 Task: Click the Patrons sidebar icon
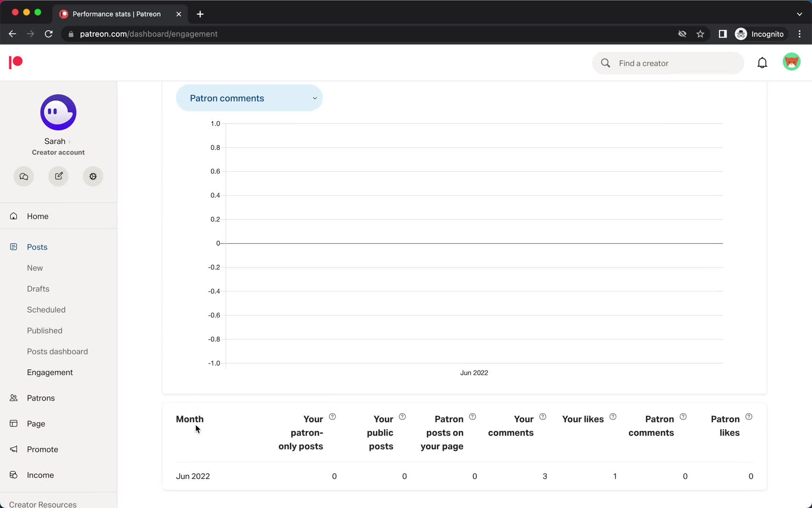click(x=14, y=398)
